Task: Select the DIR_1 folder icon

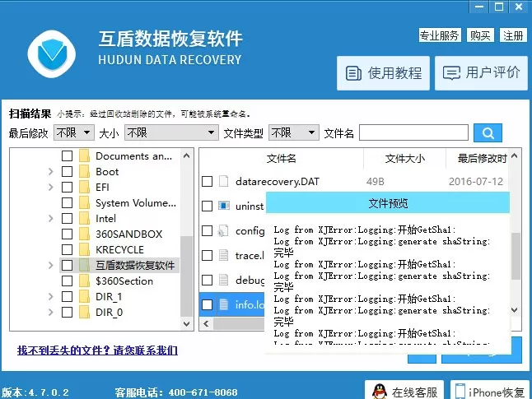Action: 84,296
